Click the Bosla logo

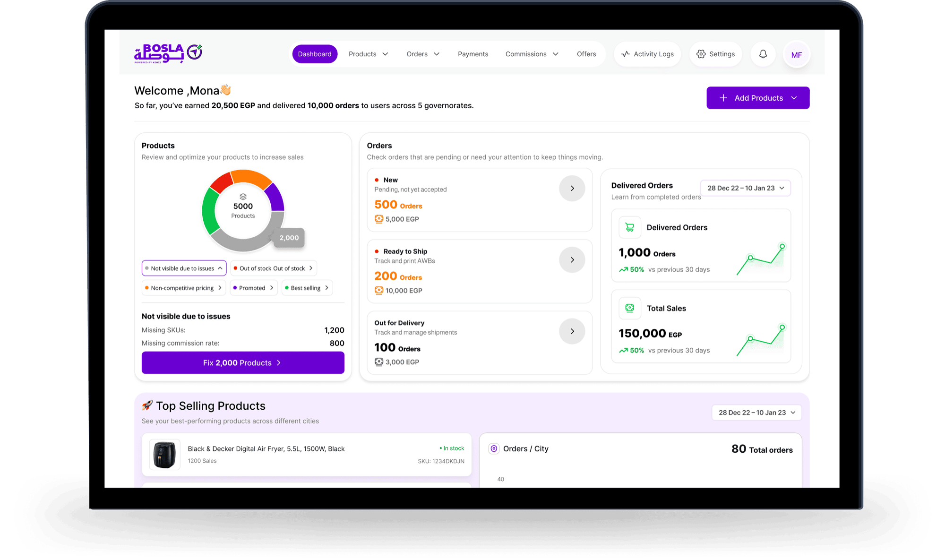pyautogui.click(x=168, y=53)
